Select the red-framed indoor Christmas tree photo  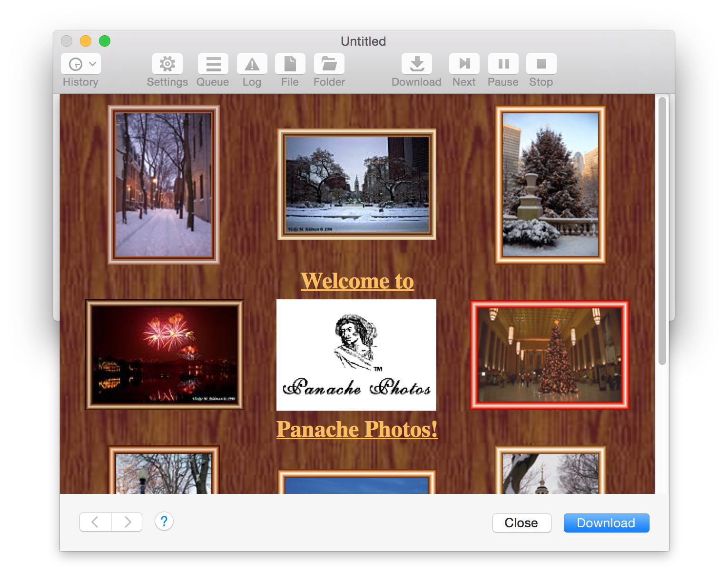coord(550,354)
